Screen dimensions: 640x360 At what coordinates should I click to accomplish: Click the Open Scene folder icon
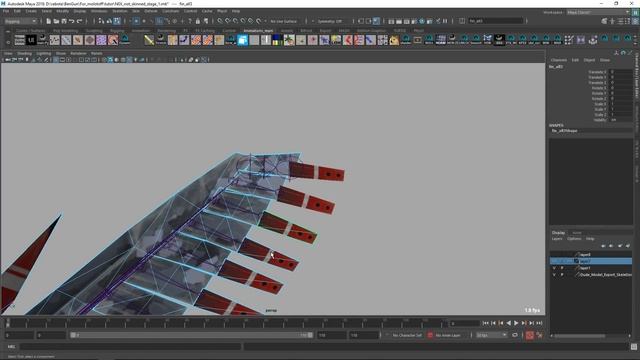pos(56,21)
